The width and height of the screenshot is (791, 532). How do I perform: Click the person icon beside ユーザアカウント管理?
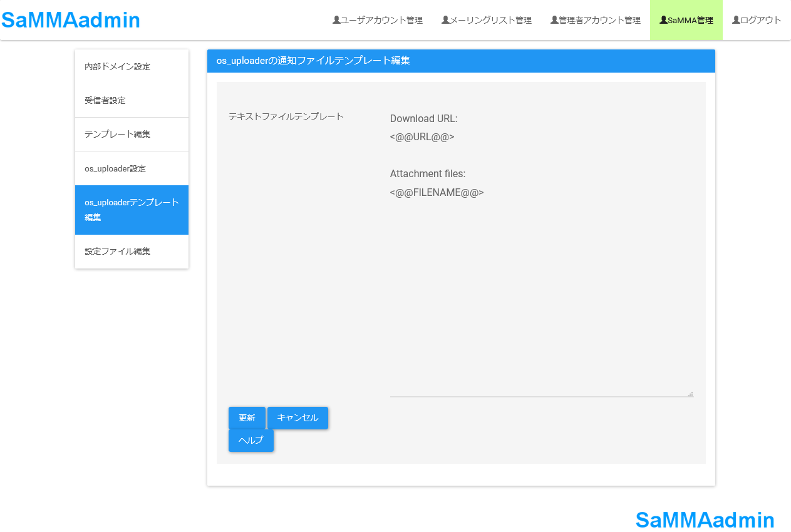pyautogui.click(x=336, y=20)
